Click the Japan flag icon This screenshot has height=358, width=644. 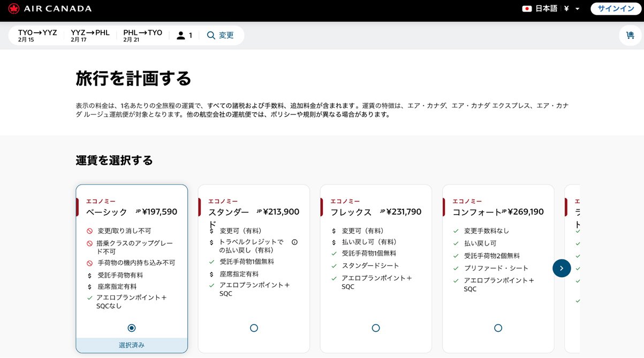pyautogui.click(x=527, y=9)
